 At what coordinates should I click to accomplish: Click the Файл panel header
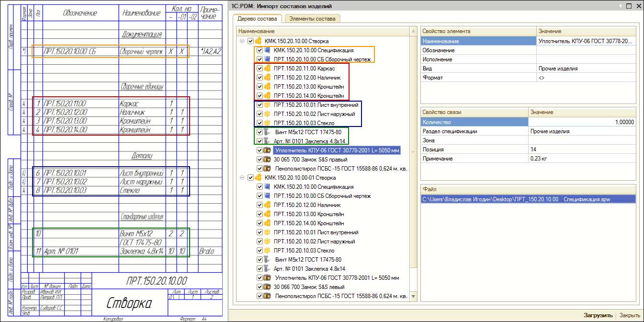[528, 189]
